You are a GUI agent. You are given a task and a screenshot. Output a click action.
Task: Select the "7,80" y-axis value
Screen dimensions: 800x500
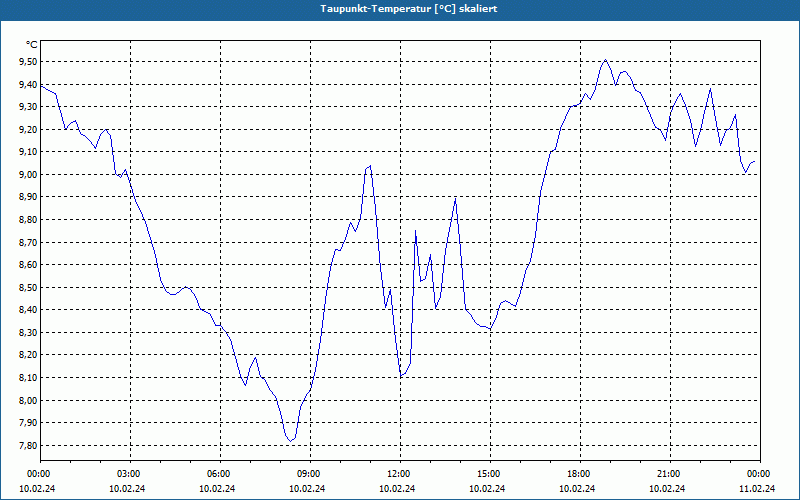pos(29,445)
